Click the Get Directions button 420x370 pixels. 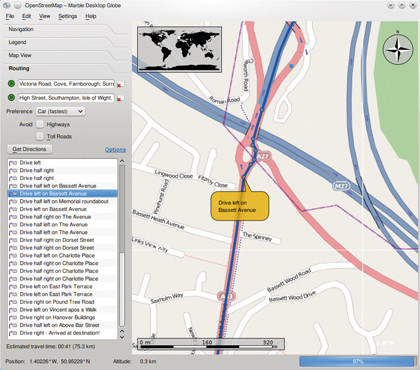click(x=29, y=149)
